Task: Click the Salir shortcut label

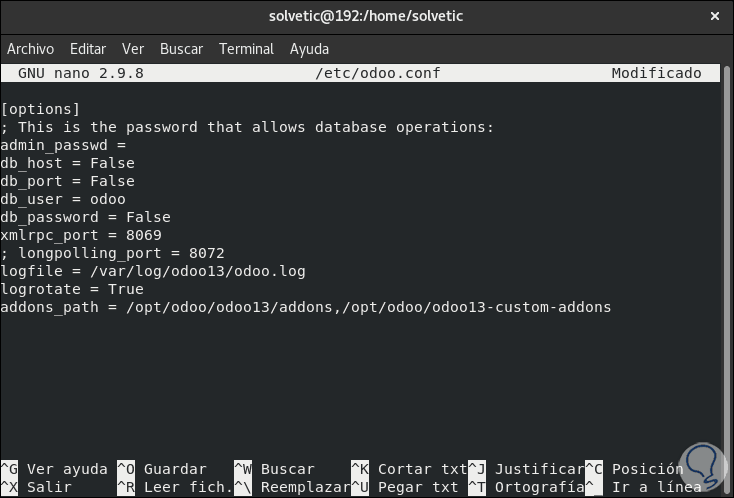Action: click(49, 487)
